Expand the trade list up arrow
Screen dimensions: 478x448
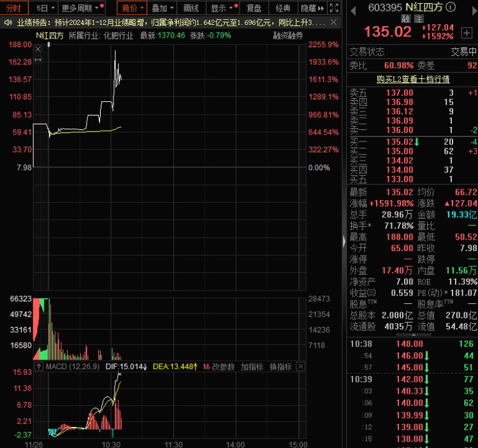414,335
